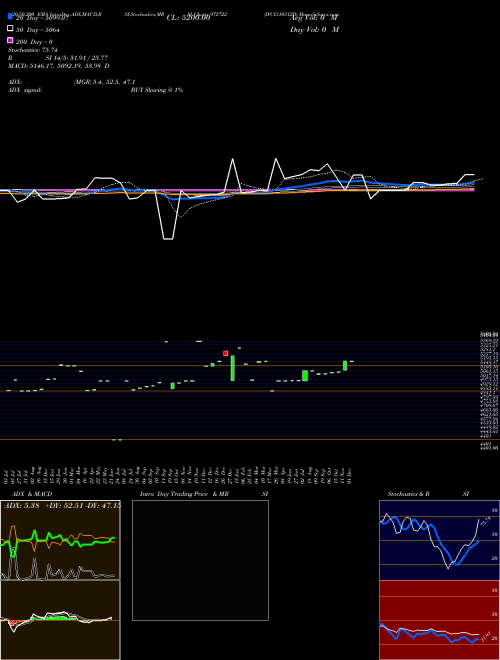500x660 pixels.
Task: Click the magenta 200 Day legend swatch
Action: point(10,40)
